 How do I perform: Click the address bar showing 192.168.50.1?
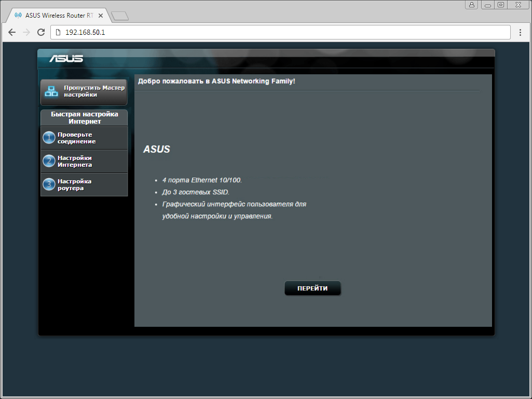(280, 32)
